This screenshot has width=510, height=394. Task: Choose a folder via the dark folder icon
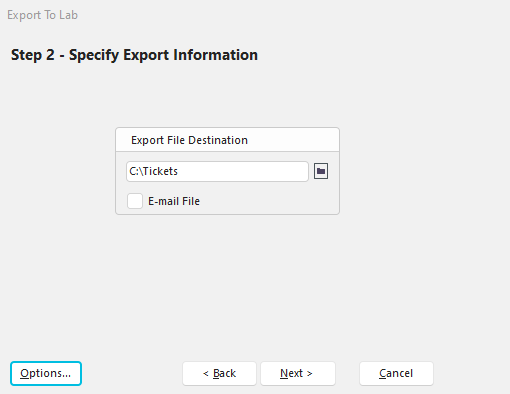coord(321,171)
